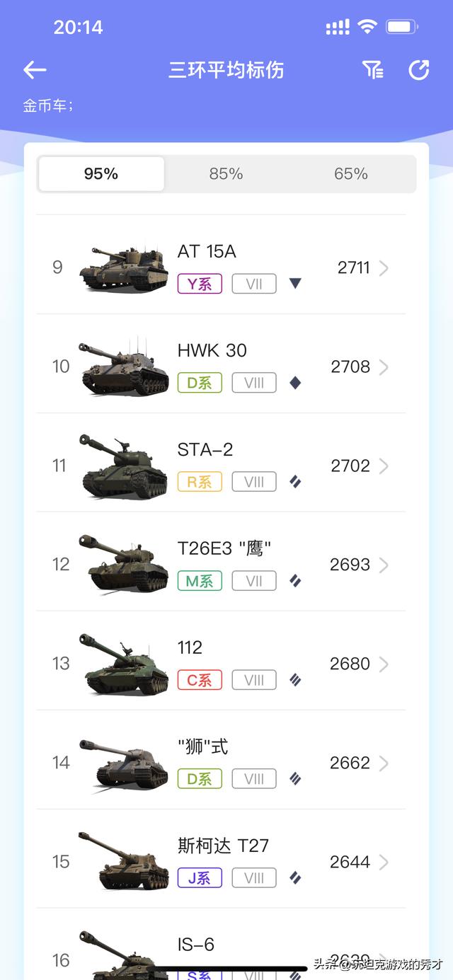This screenshot has height=980, width=453.
Task: Expand AT 15A details chevron
Action: (x=384, y=268)
